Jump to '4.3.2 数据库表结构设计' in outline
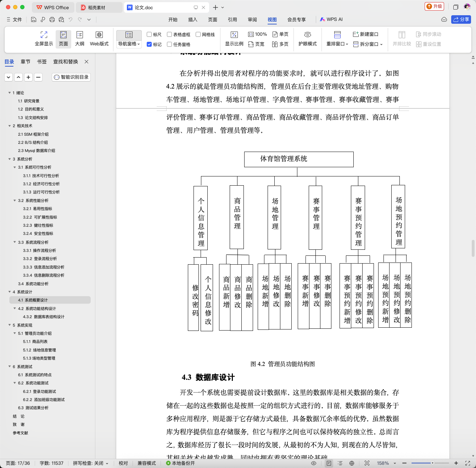This screenshot has height=468, width=476. [44, 317]
